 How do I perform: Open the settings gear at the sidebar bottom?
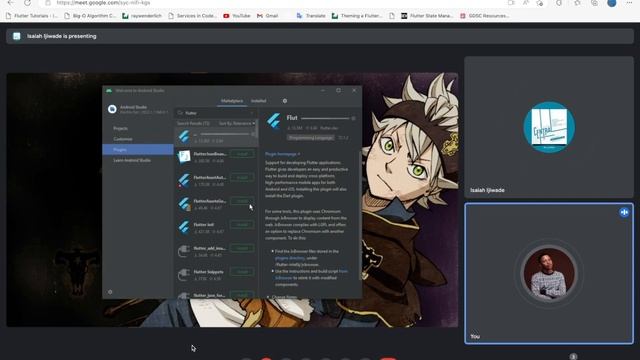110,292
